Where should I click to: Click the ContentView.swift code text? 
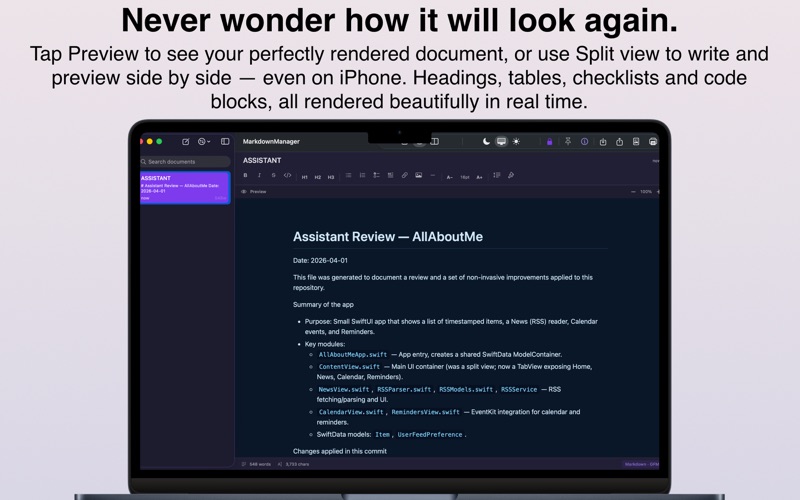pos(349,367)
